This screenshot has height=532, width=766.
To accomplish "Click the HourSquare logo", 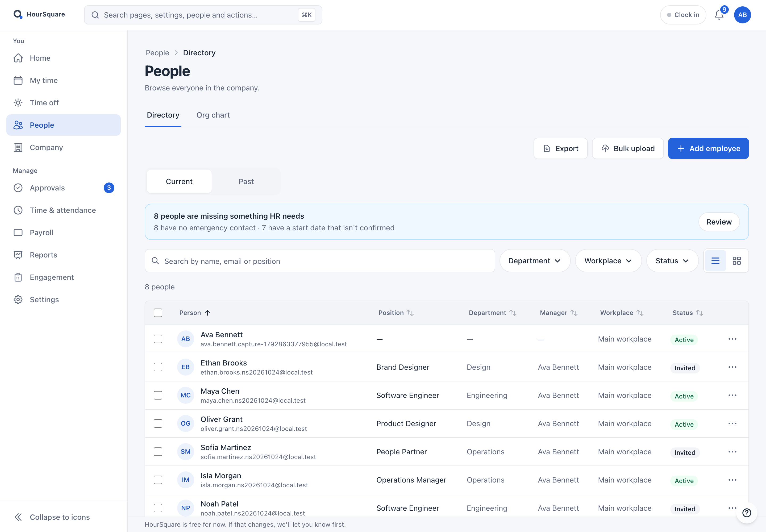I will pyautogui.click(x=39, y=14).
